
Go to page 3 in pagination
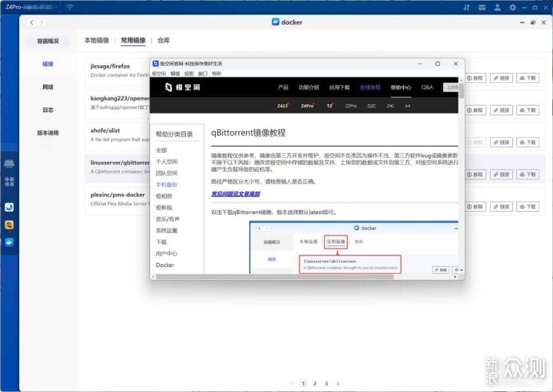(326, 384)
